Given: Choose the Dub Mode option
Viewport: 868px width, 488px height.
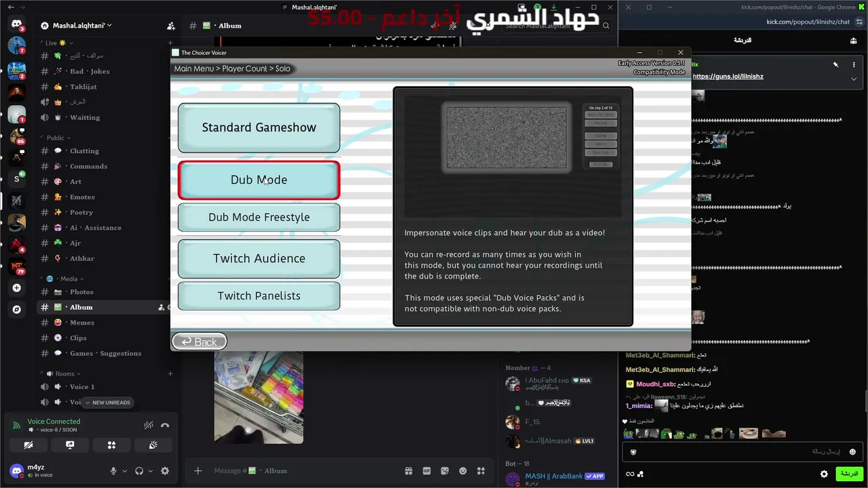Looking at the screenshot, I should pyautogui.click(x=259, y=180).
